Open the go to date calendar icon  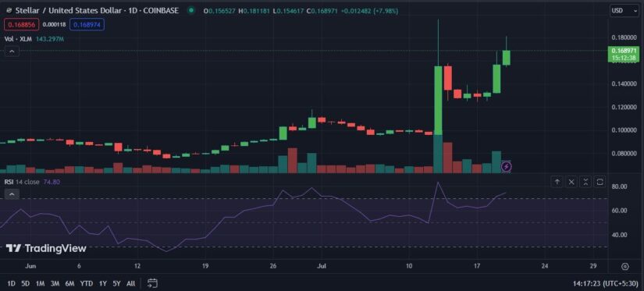[152, 283]
